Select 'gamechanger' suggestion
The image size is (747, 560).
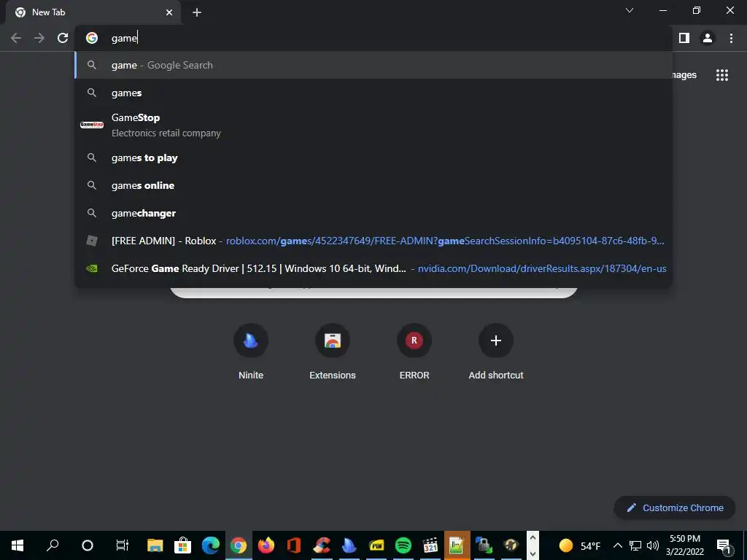pyautogui.click(x=374, y=213)
